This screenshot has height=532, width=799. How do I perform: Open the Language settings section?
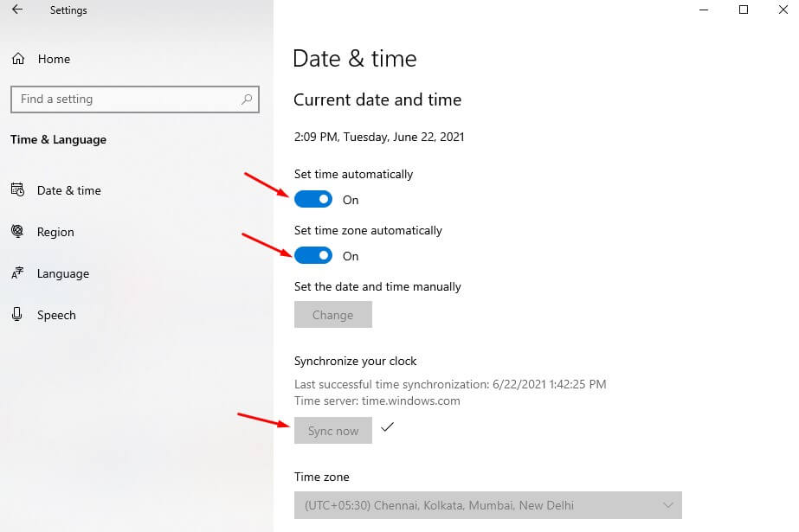point(64,273)
